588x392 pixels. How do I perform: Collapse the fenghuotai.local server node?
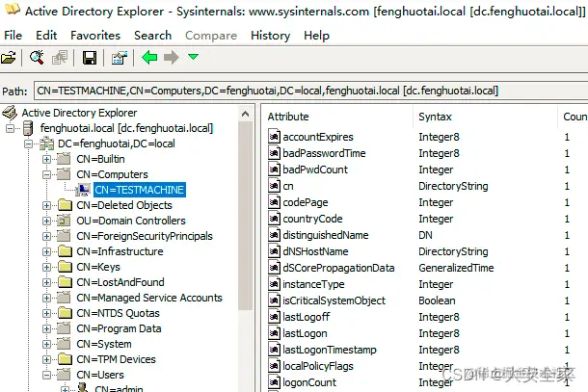coord(11,128)
